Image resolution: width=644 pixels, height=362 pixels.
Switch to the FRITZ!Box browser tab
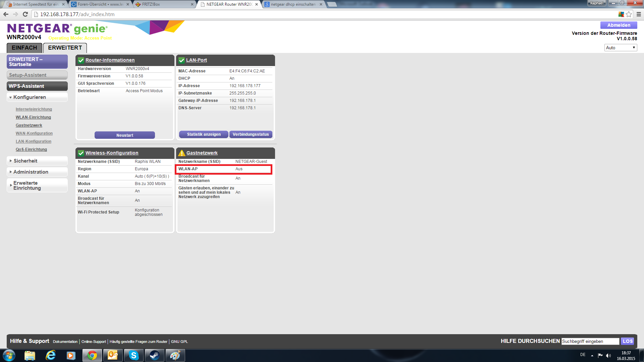151,4
